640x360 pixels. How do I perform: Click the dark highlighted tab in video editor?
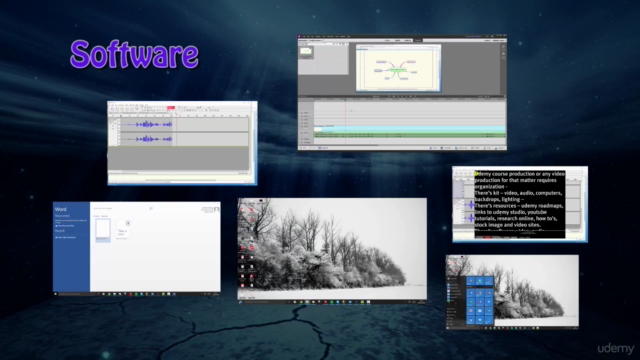click(x=418, y=40)
